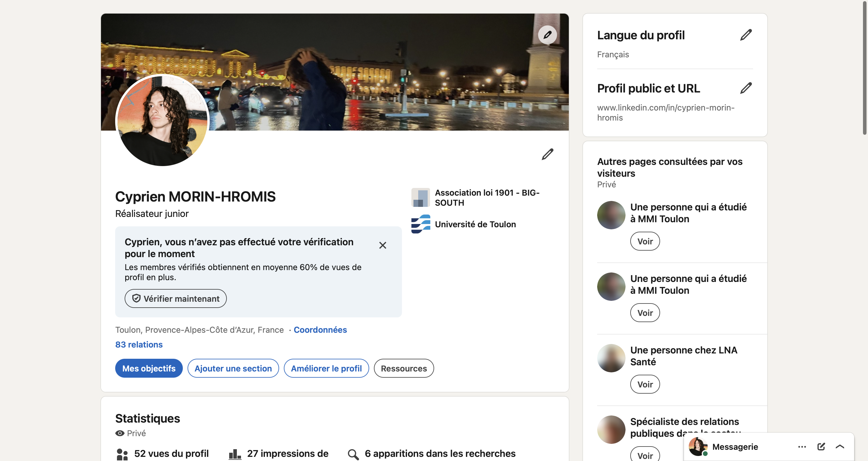Open Une personne chez LNA Santé
868x461 pixels.
(x=684, y=356)
